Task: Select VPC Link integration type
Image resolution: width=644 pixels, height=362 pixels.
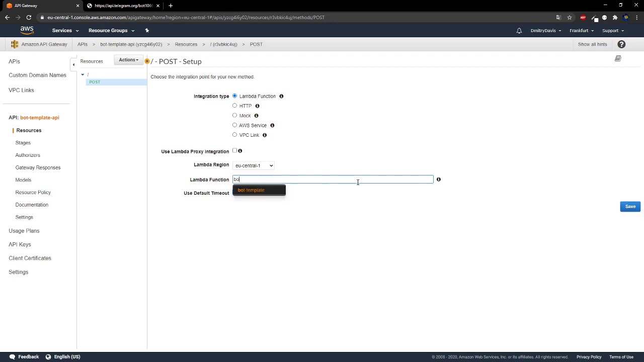Action: point(234,135)
